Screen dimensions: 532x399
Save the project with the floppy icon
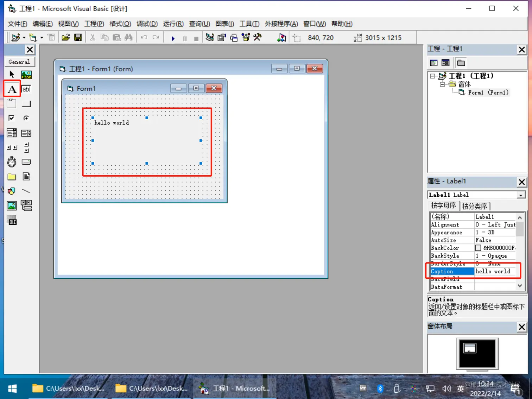(x=78, y=37)
